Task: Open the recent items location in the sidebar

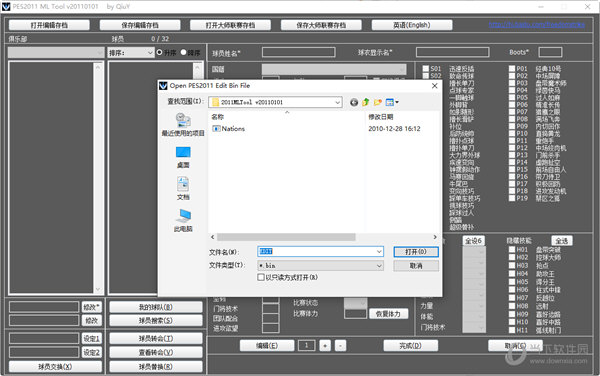Action: tap(183, 125)
